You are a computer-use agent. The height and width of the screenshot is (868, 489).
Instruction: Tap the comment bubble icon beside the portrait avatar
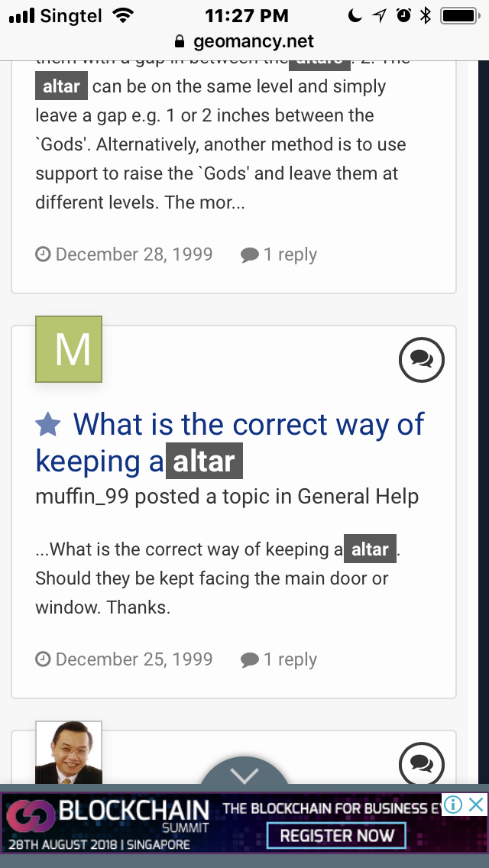(421, 763)
